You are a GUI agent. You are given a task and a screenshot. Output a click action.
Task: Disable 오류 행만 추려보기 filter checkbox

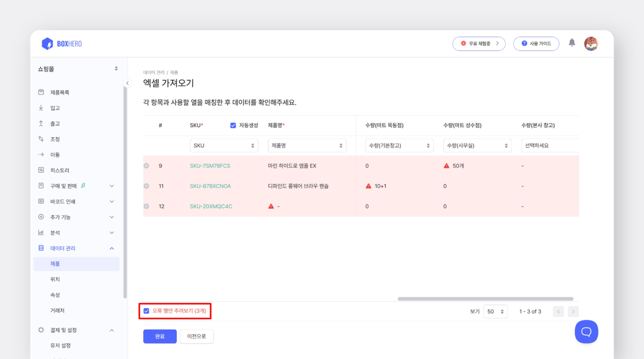click(x=147, y=310)
